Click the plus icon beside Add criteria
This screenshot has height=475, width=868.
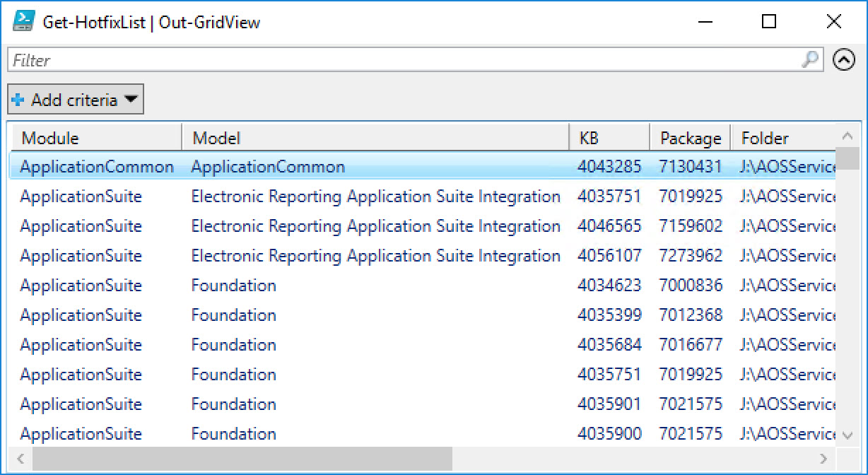18,99
